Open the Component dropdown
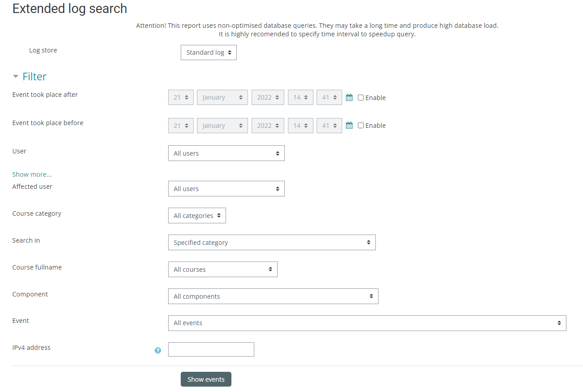Screen dimensions: 583x392 tap(273, 296)
